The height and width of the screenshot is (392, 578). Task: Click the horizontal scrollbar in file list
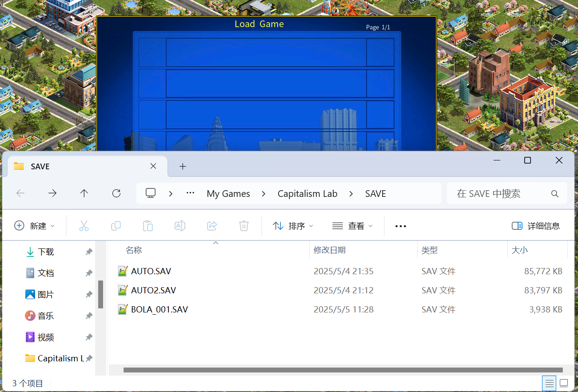[343, 370]
